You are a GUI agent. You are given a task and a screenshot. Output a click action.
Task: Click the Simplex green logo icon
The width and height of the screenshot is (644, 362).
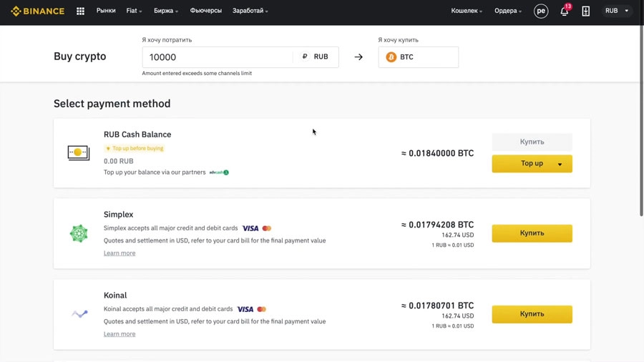click(79, 233)
